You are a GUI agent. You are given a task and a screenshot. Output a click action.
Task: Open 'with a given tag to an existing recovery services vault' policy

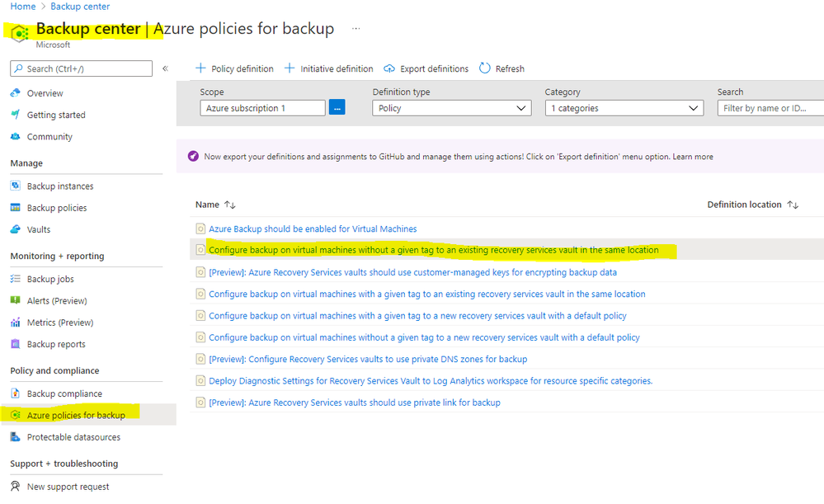coord(427,294)
